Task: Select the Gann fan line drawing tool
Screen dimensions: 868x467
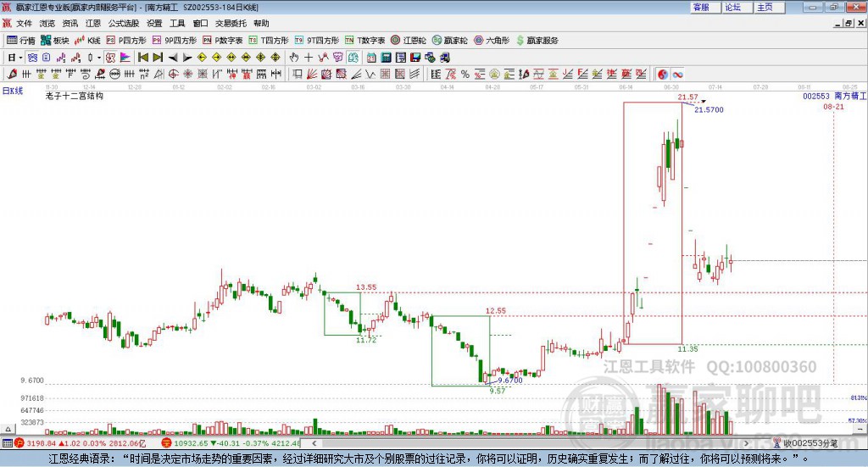Action: coord(312,74)
